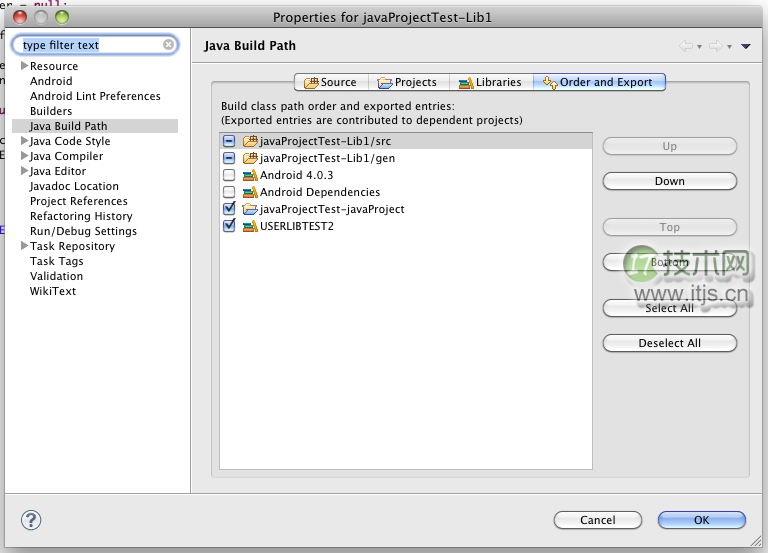Uncheck the javaProjectTest-javaProject export checkbox

click(x=229, y=209)
